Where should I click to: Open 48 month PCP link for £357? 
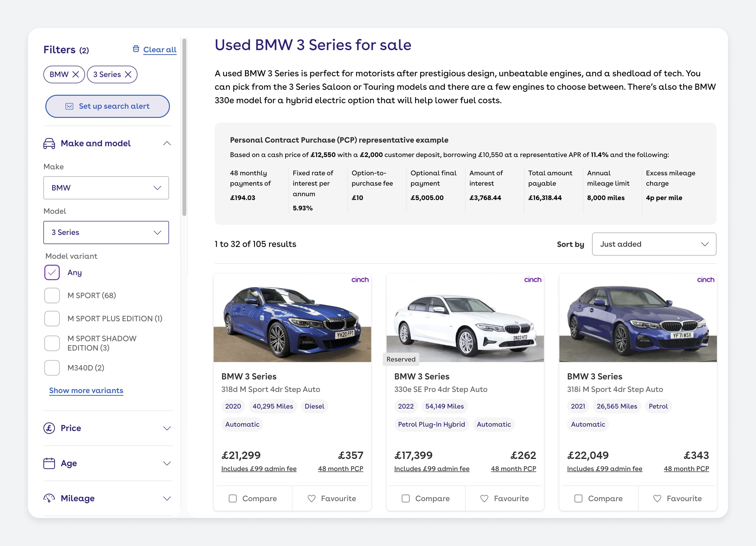(340, 469)
